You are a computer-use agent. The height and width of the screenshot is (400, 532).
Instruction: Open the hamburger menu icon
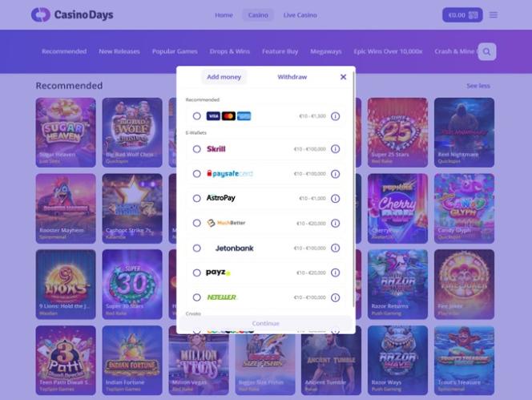494,15
